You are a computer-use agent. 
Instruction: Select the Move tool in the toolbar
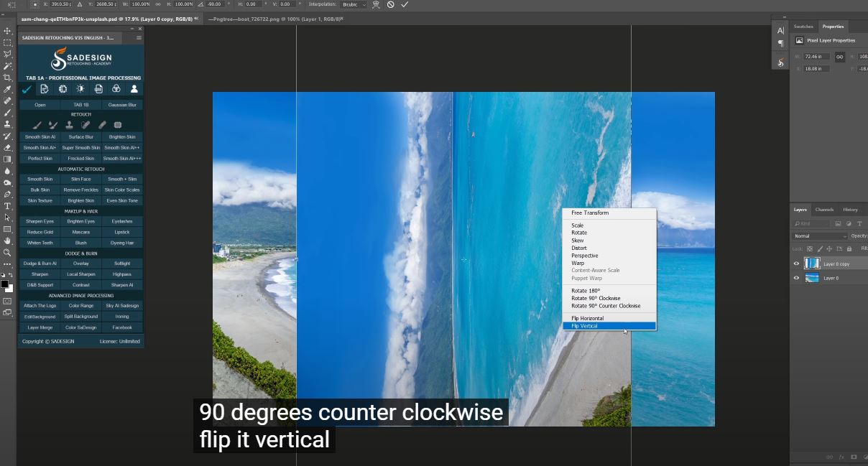[8, 31]
